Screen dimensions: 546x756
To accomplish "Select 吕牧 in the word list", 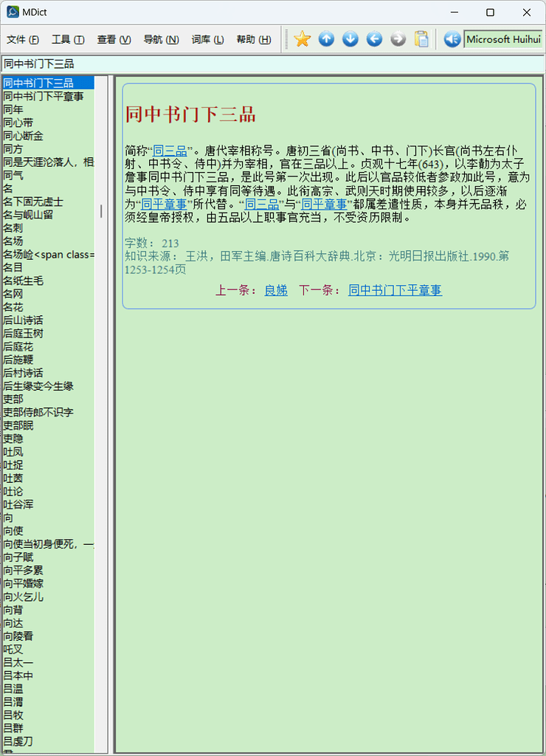I will (48, 715).
